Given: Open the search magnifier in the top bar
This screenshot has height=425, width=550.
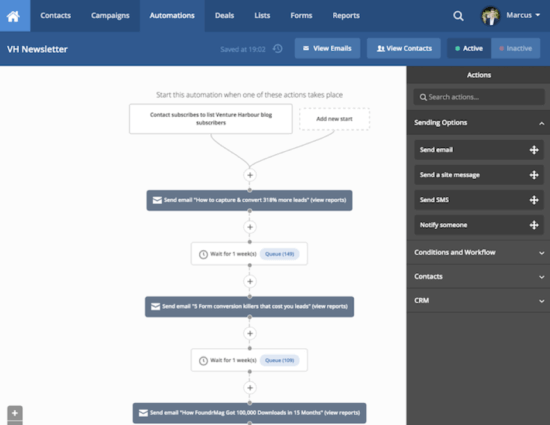Looking at the screenshot, I should pos(458,16).
